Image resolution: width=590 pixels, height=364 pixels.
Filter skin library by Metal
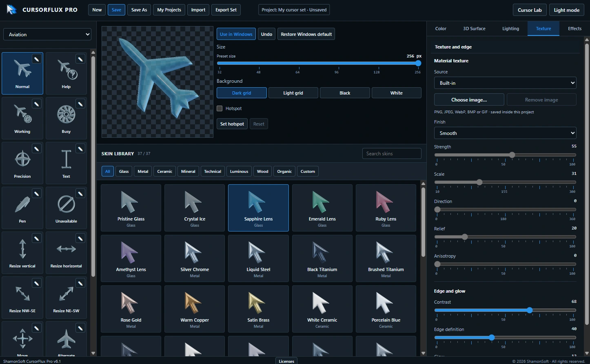(143, 172)
